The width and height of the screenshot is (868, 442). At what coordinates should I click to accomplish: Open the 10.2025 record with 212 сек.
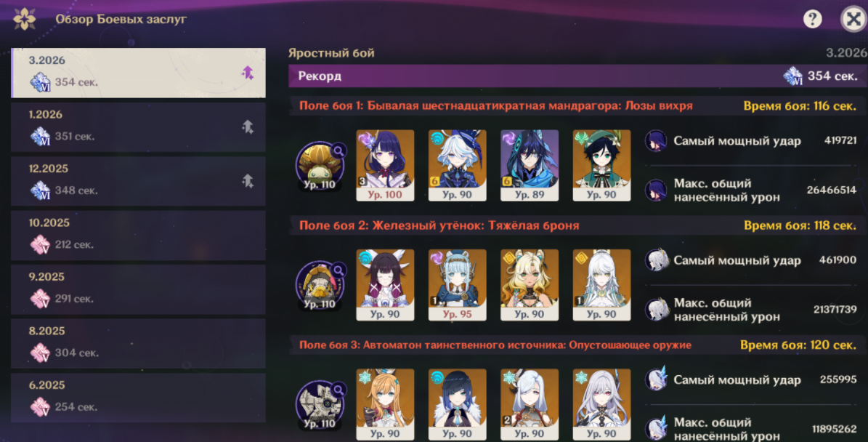pyautogui.click(x=139, y=236)
